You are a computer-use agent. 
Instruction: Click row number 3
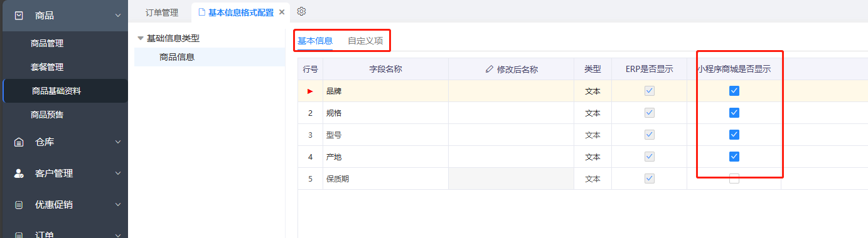click(x=310, y=135)
